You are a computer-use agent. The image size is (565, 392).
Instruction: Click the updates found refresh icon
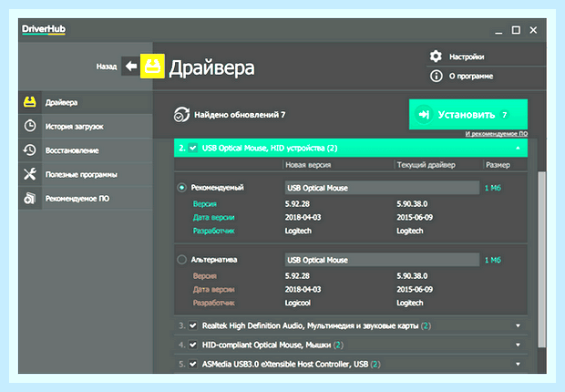click(181, 115)
